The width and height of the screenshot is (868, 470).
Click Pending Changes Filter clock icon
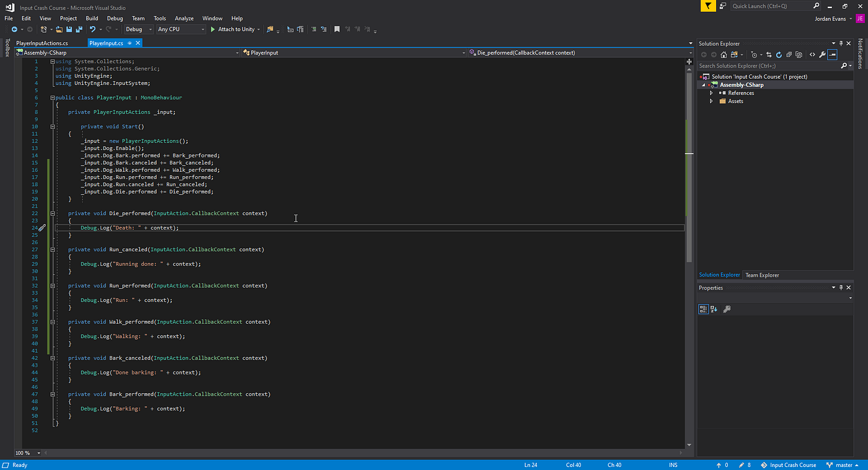coord(755,55)
